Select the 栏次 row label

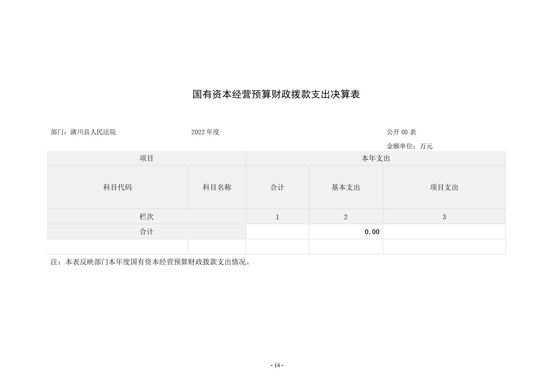pyautogui.click(x=147, y=217)
